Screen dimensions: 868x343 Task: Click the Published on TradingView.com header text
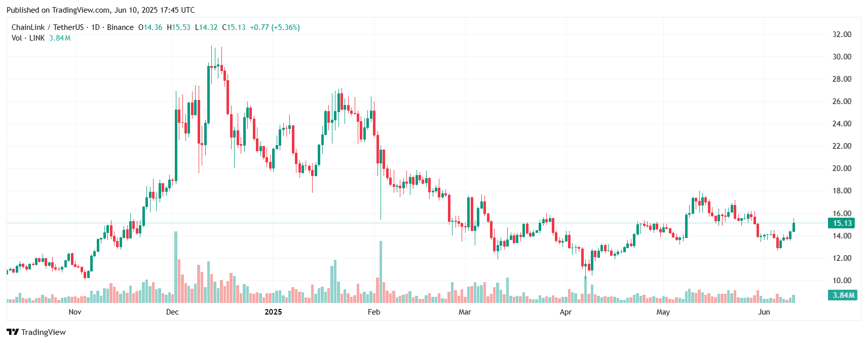tap(100, 10)
